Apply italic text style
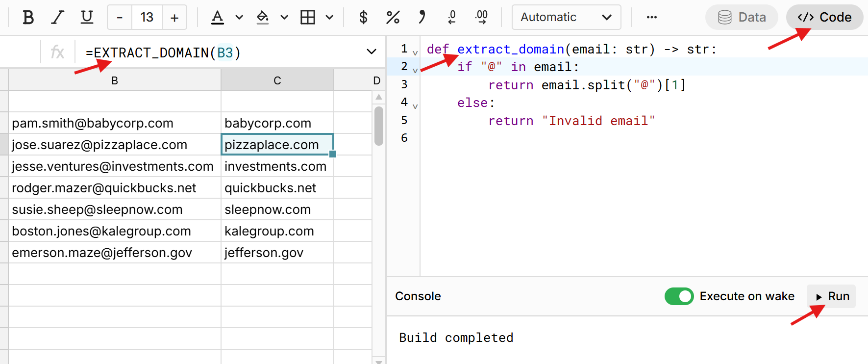 (x=58, y=18)
